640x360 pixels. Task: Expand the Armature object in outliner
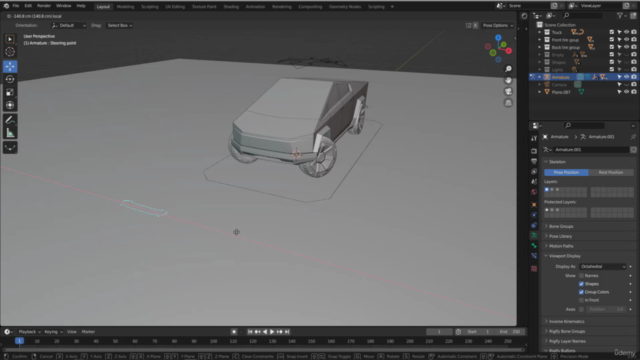tap(540, 77)
